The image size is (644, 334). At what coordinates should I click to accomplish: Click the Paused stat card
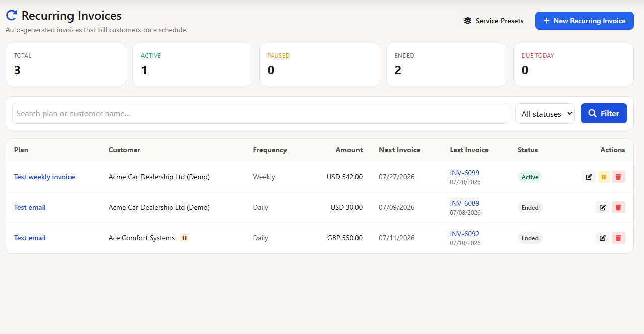[x=320, y=64]
